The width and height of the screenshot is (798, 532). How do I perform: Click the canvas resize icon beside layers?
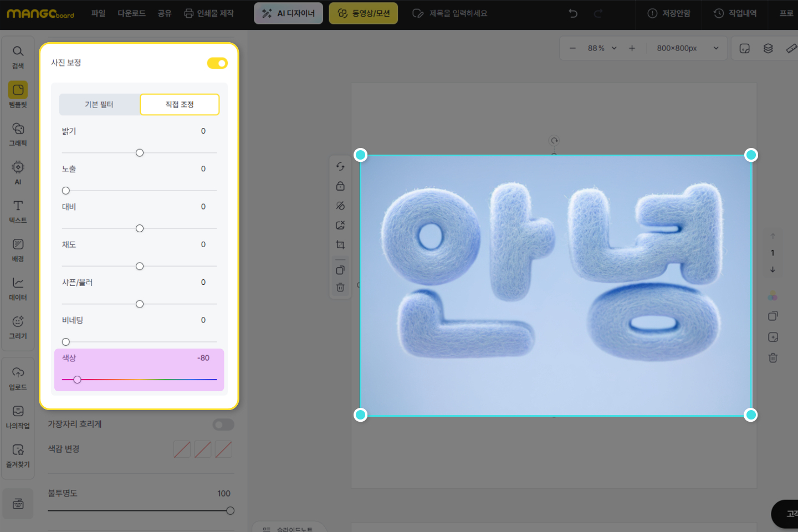click(745, 48)
